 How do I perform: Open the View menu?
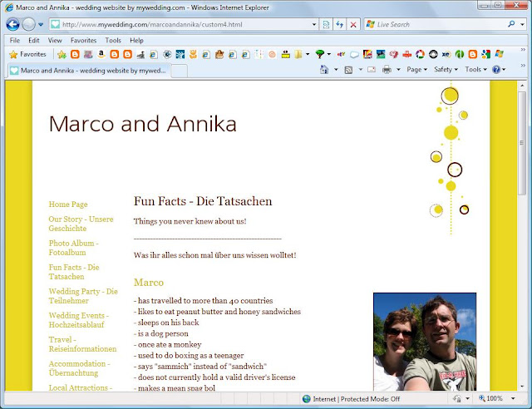point(55,41)
